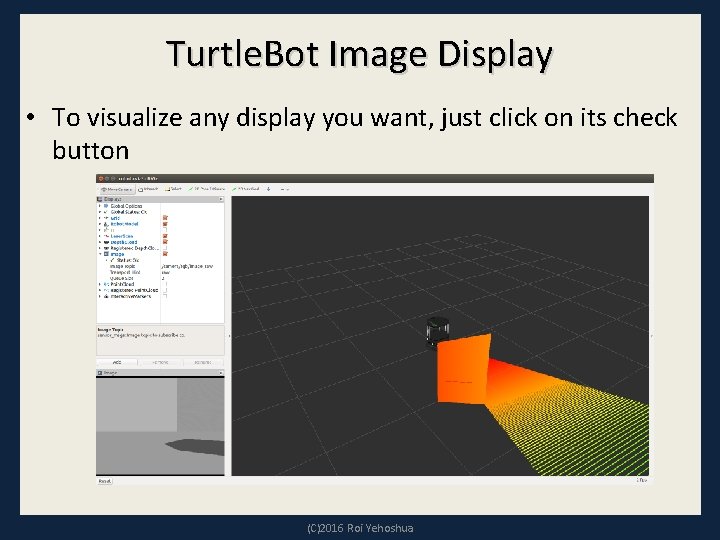Screen dimensions: 720x540
Task: Activate the Interact tool in toolbar
Action: coord(148,189)
